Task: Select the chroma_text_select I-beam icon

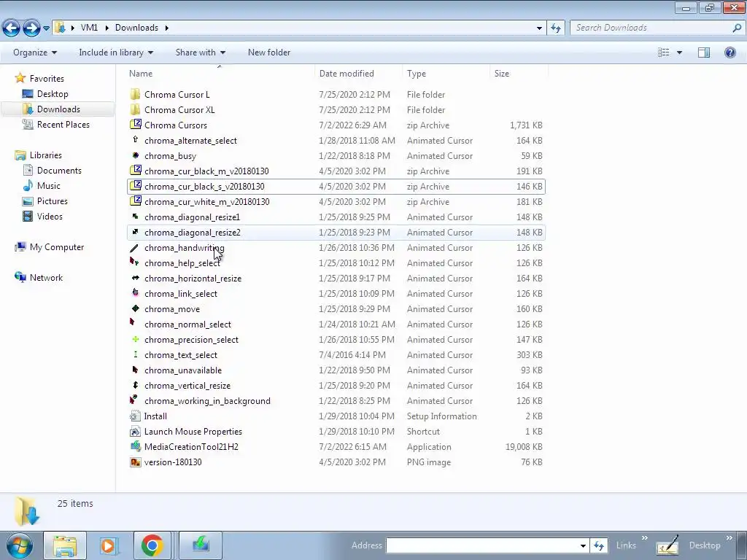Action: (135, 354)
